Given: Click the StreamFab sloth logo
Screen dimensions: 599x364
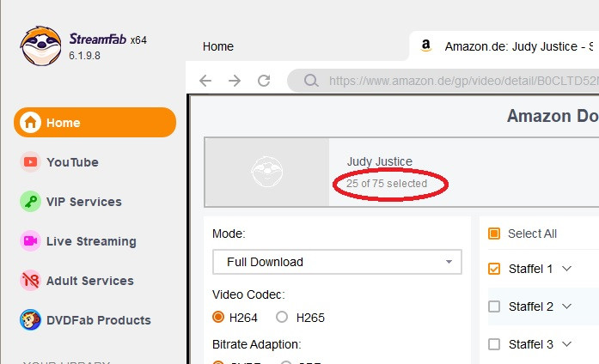Looking at the screenshot, I should [40, 45].
